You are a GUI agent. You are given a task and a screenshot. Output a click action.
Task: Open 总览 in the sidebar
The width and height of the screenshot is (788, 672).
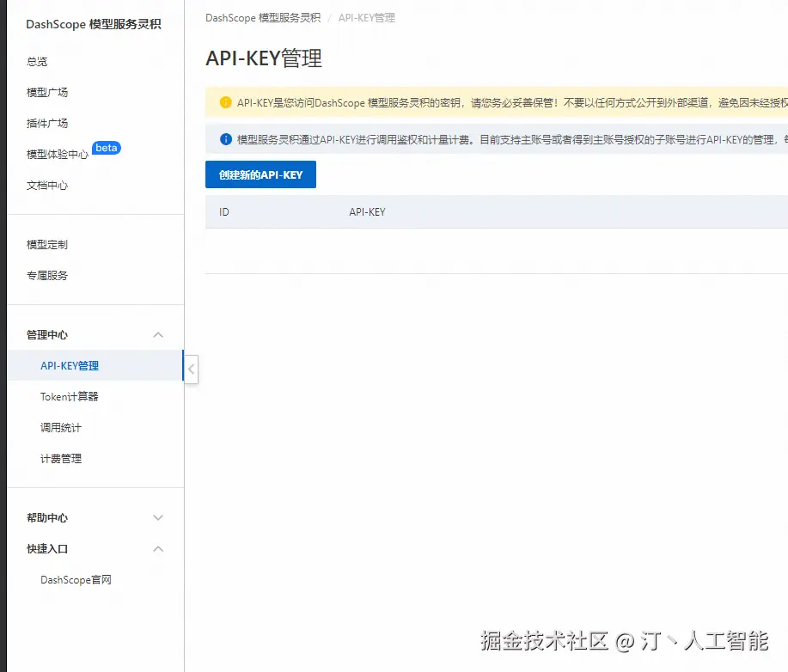(x=37, y=61)
